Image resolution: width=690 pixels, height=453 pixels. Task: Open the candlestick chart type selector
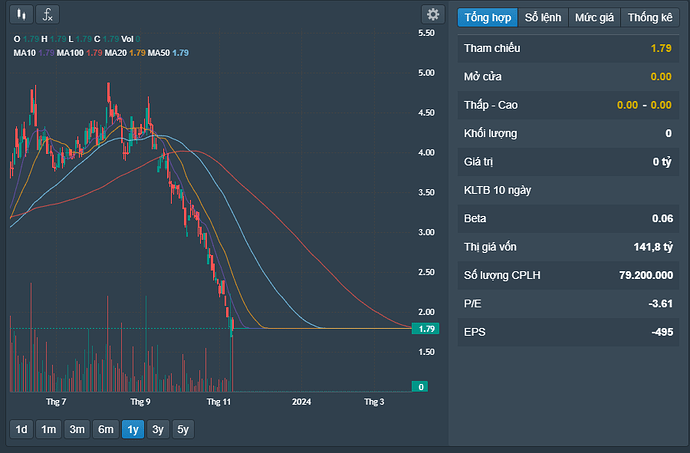pos(20,14)
